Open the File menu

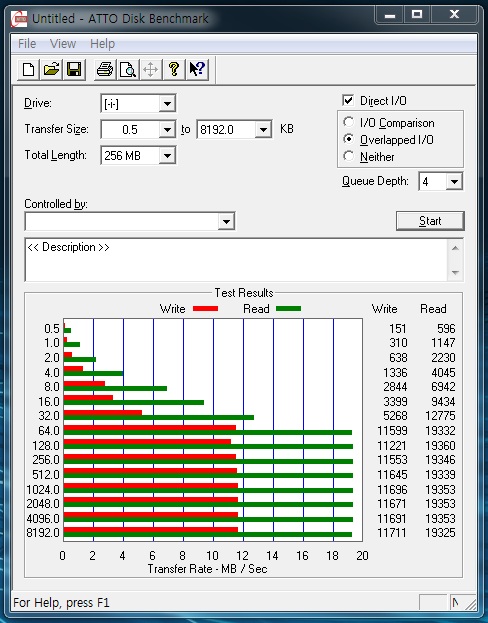coord(27,43)
